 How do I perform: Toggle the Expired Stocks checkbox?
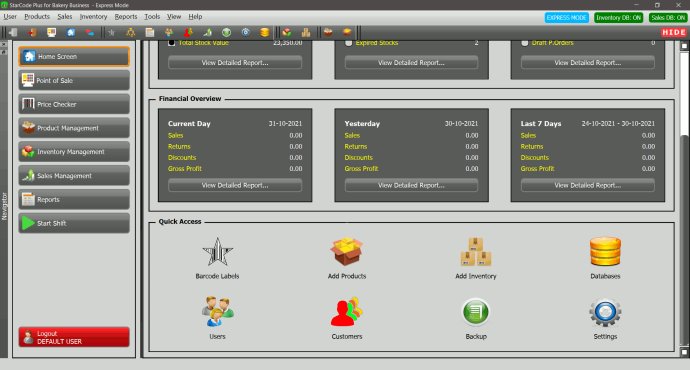[x=349, y=43]
